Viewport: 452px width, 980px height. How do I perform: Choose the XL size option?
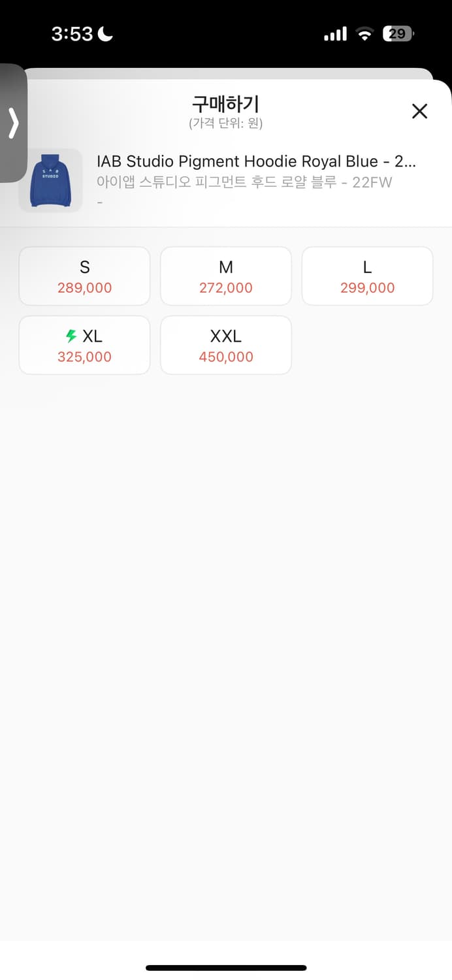tap(85, 346)
